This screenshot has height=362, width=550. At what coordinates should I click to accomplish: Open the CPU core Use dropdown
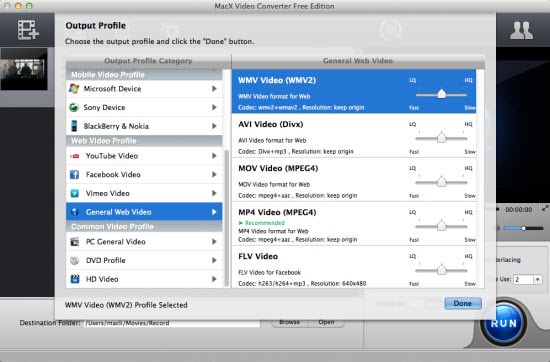pos(537,280)
